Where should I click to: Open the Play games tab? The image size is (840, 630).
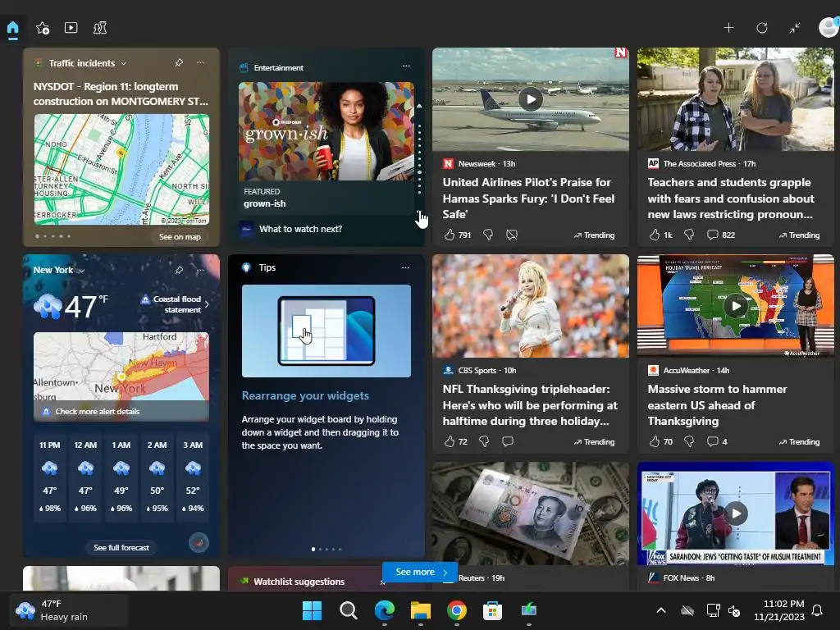coord(100,28)
